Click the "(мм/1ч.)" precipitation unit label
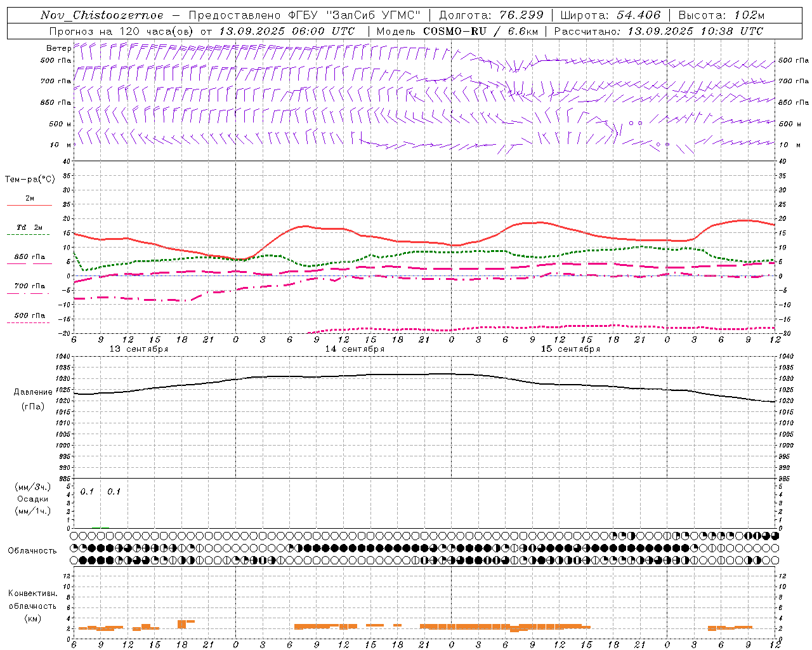This screenshot has width=812, height=650. [x=33, y=511]
